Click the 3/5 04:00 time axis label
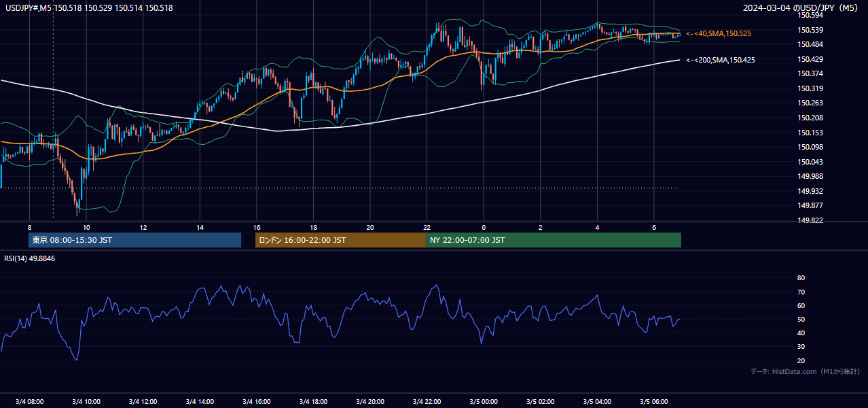This screenshot has width=868, height=408. 597,401
